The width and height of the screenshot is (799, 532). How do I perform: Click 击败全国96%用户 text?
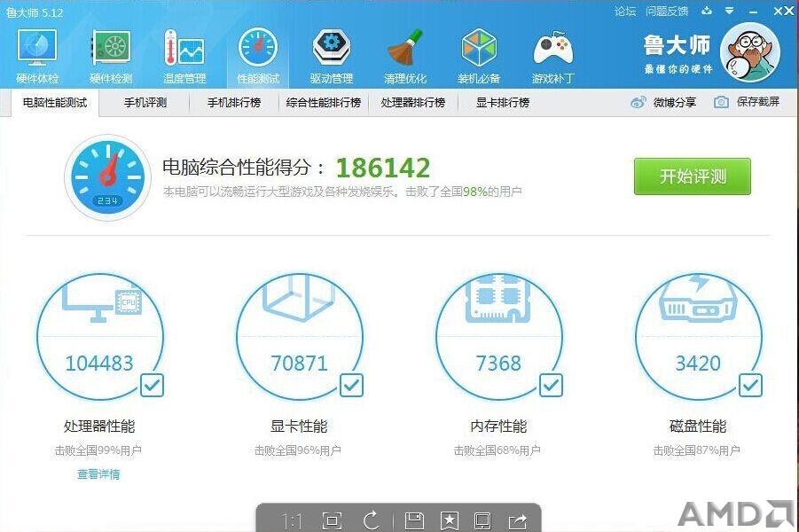click(x=298, y=450)
